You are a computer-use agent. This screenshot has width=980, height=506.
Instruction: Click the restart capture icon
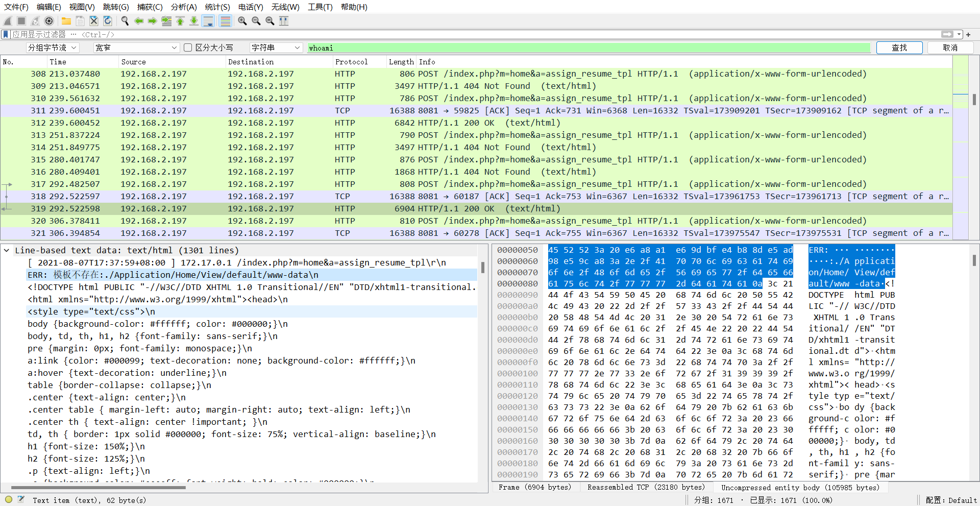pyautogui.click(x=35, y=21)
